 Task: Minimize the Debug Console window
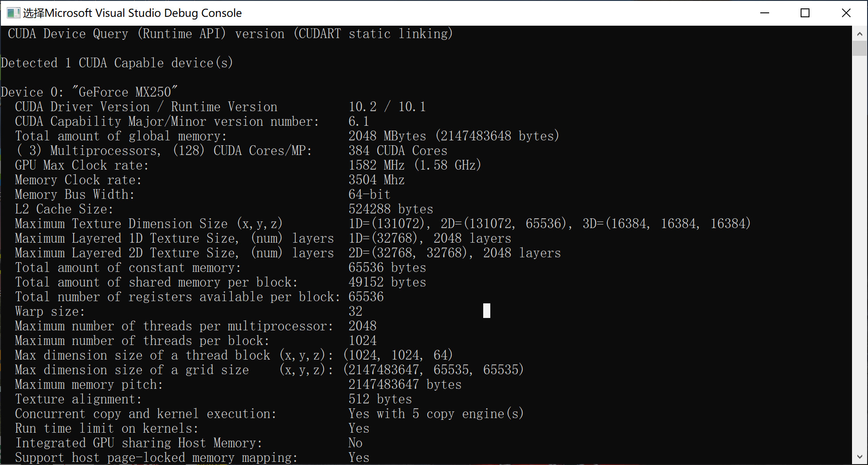click(765, 13)
